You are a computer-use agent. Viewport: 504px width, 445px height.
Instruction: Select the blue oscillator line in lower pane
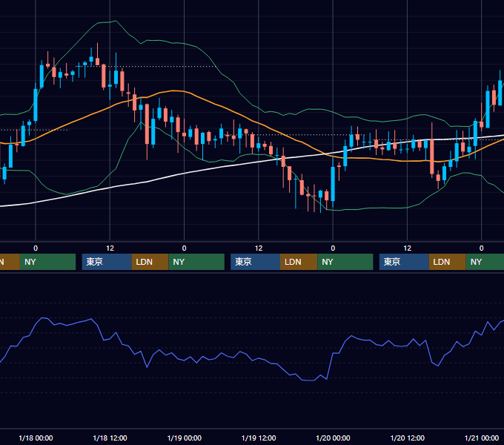pyautogui.click(x=245, y=355)
